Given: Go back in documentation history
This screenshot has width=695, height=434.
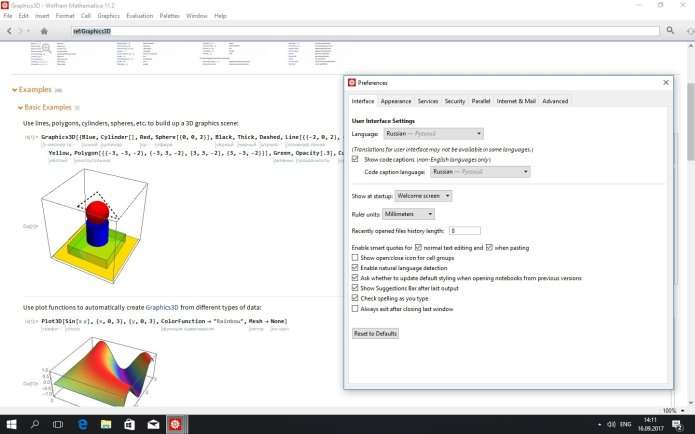Looking at the screenshot, I should click(x=9, y=31).
